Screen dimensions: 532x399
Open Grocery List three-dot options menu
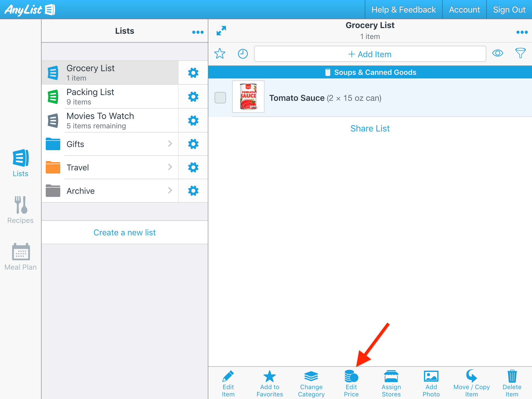point(522,32)
